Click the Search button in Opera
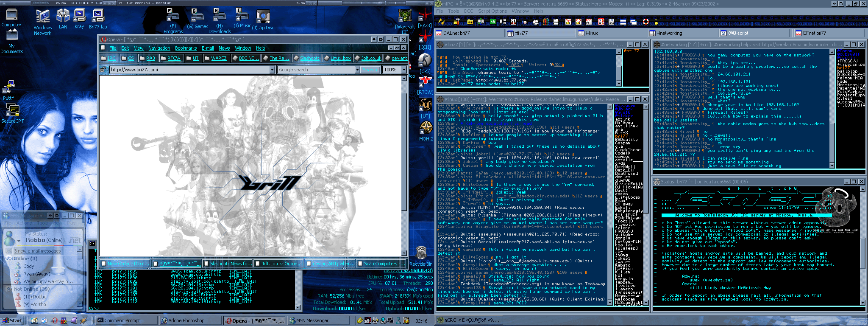This screenshot has width=868, height=326. [x=370, y=70]
